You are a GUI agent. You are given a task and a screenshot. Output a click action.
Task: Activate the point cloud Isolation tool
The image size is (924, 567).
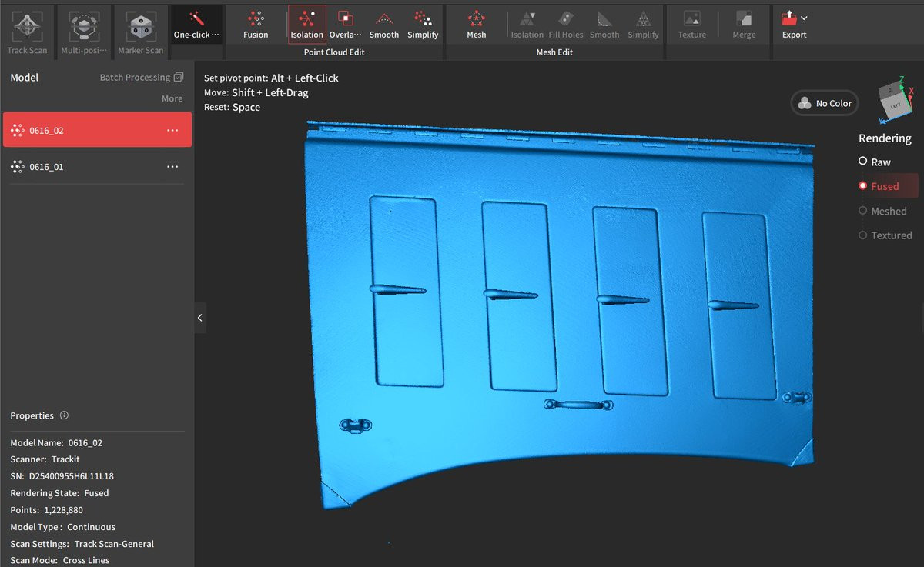[x=306, y=24]
